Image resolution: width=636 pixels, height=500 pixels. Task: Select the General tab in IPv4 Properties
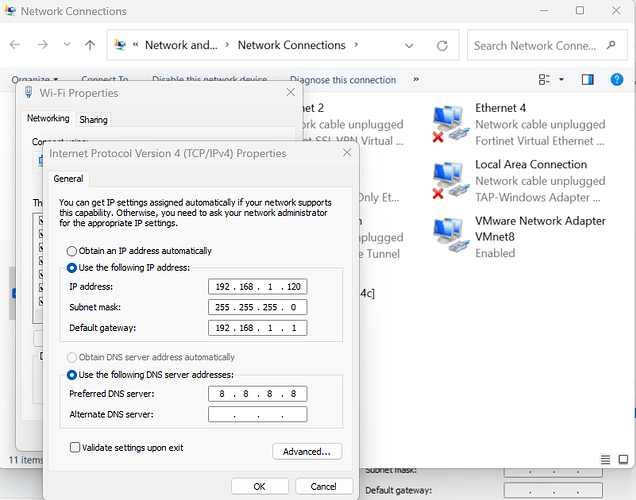click(x=68, y=179)
